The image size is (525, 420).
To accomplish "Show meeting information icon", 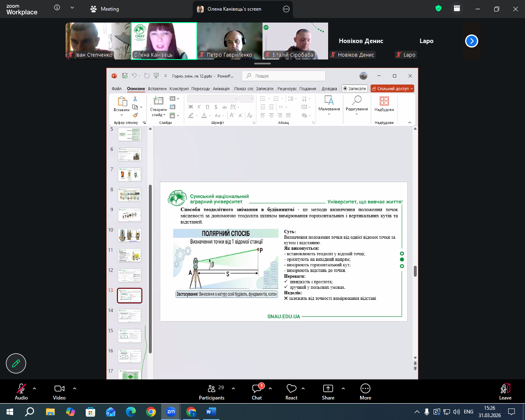I will (x=57, y=8).
